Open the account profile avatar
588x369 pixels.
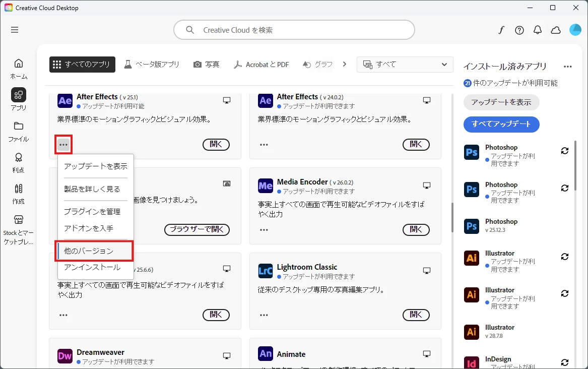[575, 30]
